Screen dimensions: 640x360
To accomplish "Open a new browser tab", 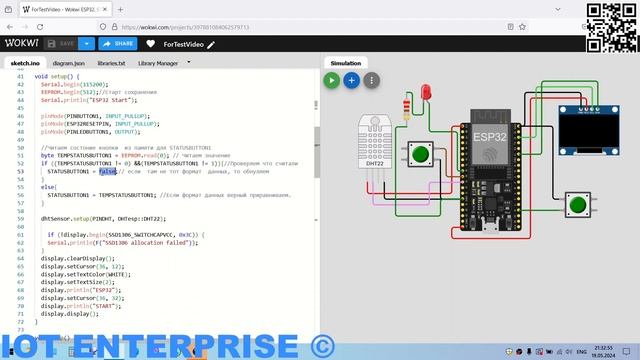I will [120, 9].
